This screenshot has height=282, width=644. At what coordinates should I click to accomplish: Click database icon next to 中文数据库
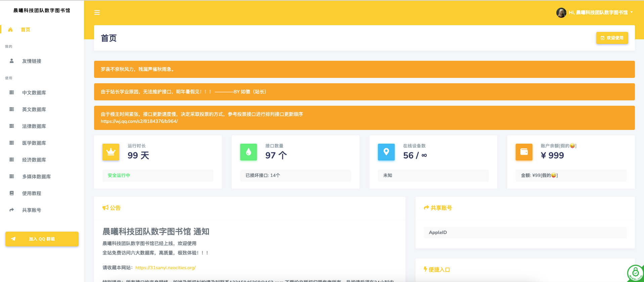coord(12,92)
